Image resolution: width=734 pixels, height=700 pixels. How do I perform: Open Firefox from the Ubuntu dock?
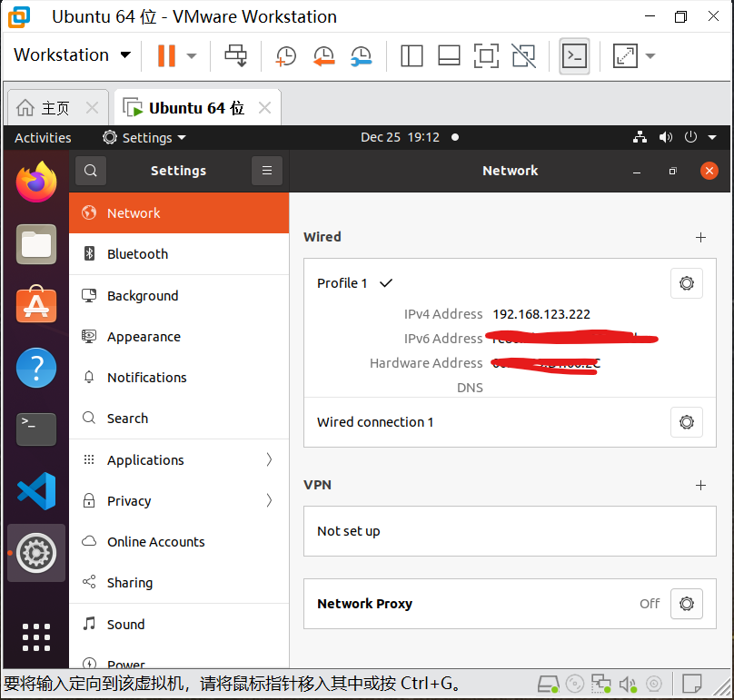pos(36,182)
